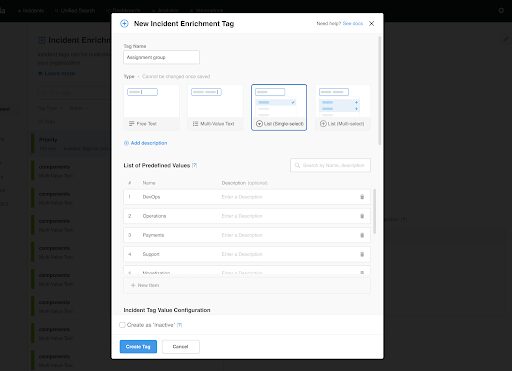Open Unified Search in the top navigation
The image size is (512, 371).
(75, 11)
